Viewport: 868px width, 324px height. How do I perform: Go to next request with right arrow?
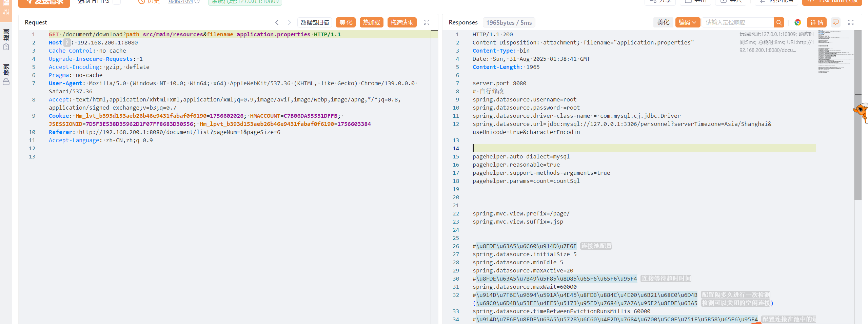click(x=289, y=22)
